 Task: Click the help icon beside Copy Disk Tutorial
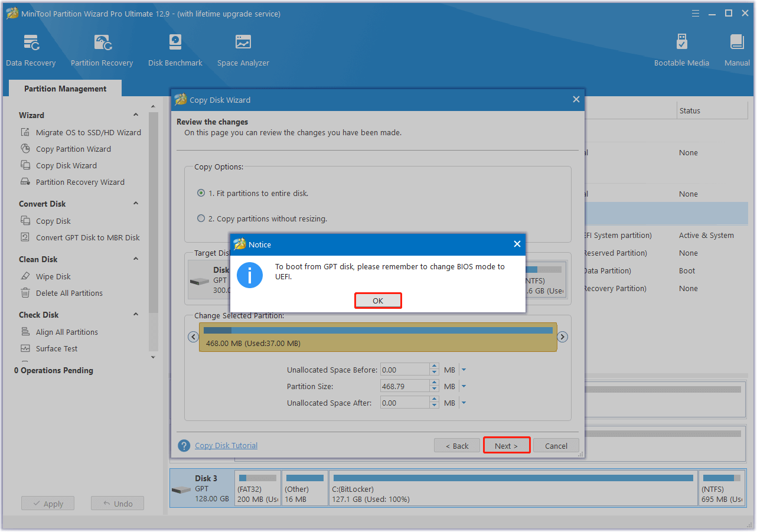pos(184,446)
